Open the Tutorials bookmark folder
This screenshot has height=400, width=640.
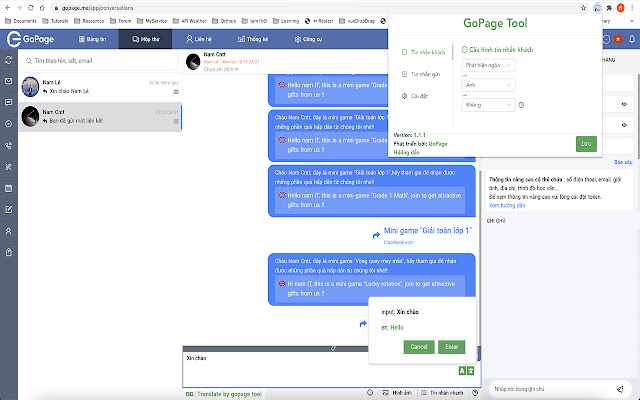tap(55, 21)
